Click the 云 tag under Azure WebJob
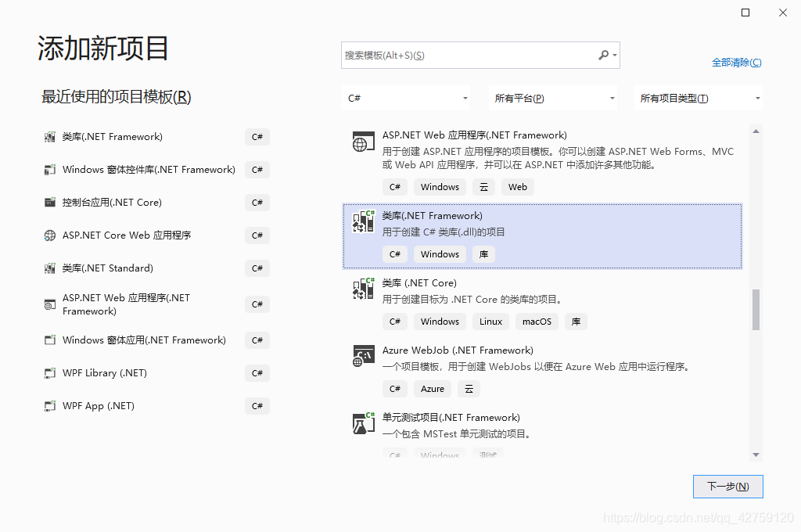Viewport: 801px width, 532px height. point(469,389)
